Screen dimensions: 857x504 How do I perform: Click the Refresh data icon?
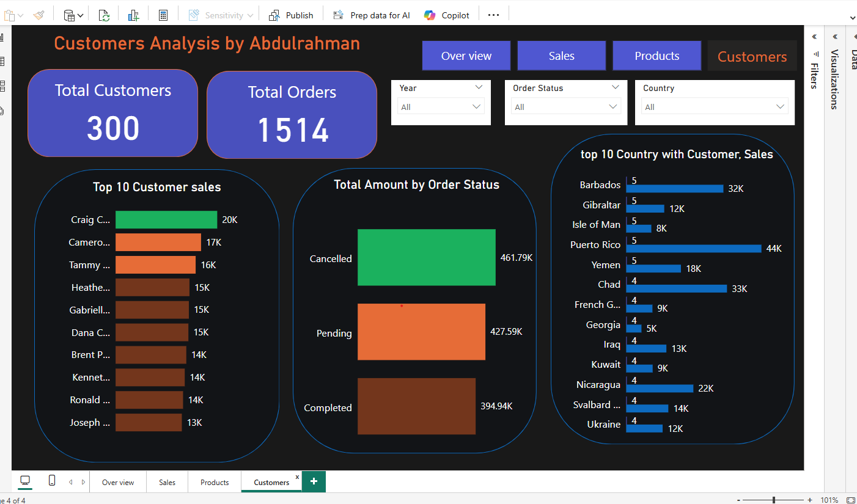click(x=105, y=15)
